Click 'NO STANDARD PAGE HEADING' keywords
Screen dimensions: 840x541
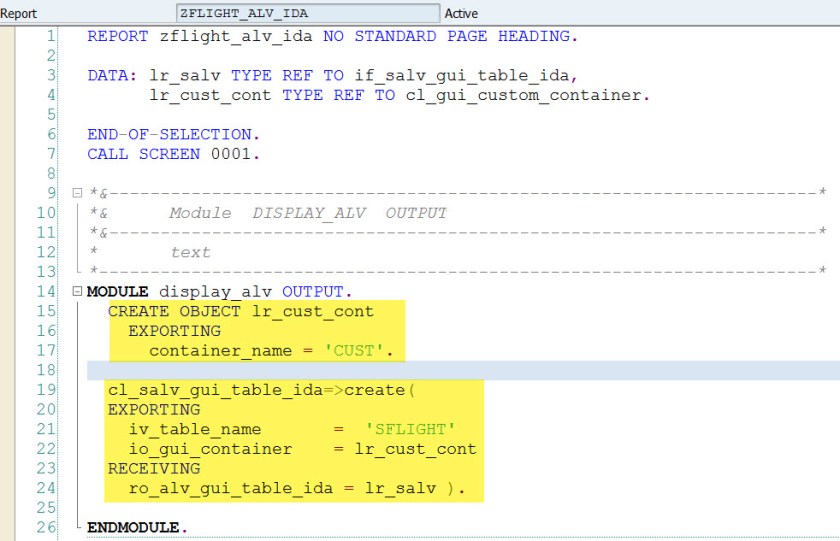(447, 36)
